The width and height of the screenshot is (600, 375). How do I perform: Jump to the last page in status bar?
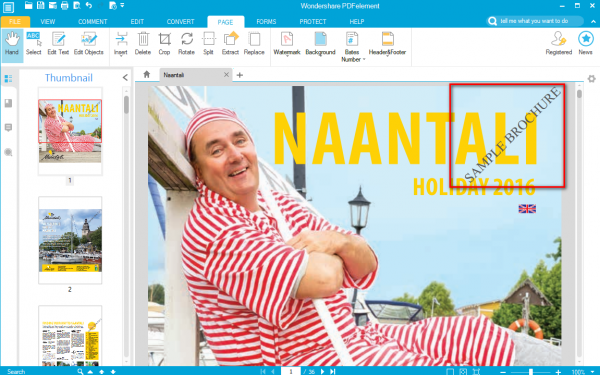(333, 371)
